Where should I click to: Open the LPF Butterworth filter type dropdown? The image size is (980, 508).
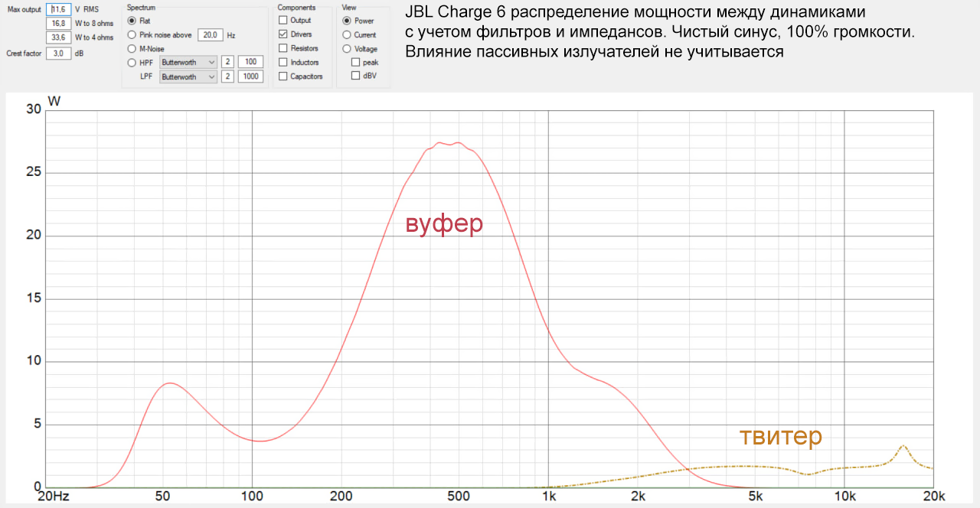coord(188,77)
